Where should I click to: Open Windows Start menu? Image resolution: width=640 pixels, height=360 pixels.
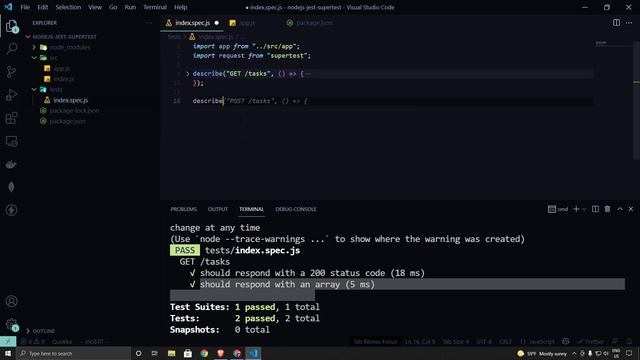8,353
